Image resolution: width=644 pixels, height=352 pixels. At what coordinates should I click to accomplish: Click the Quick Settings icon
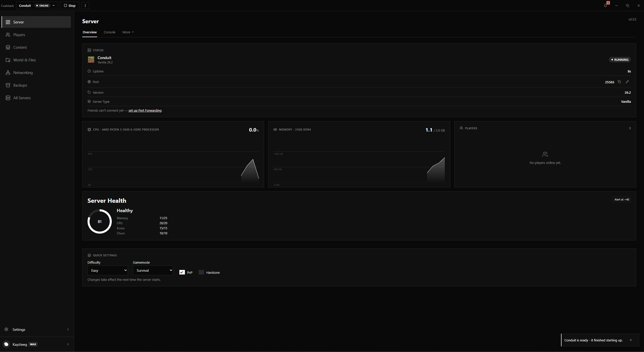pyautogui.click(x=89, y=255)
